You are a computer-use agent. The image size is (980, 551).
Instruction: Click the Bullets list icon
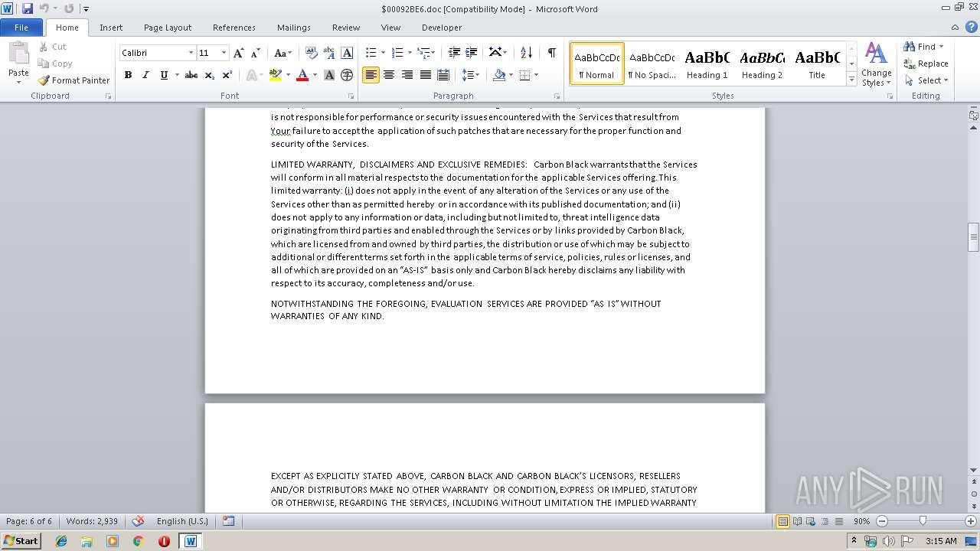[371, 53]
